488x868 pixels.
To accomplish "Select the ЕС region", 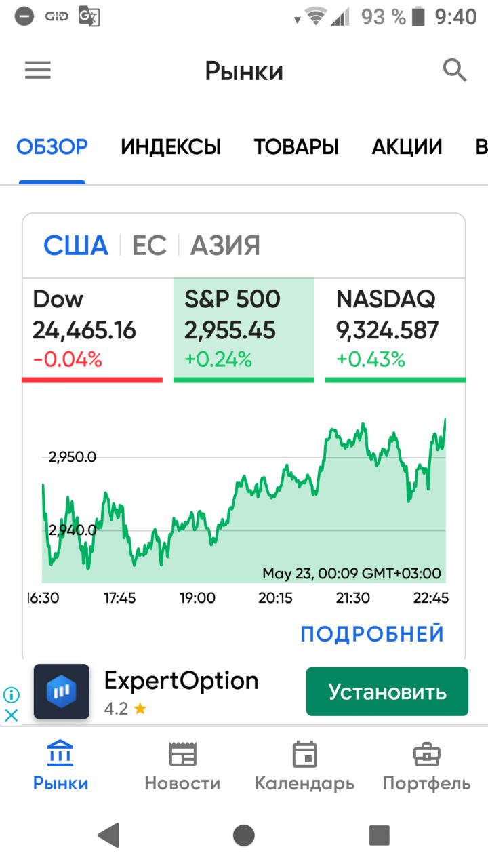I will (x=149, y=245).
